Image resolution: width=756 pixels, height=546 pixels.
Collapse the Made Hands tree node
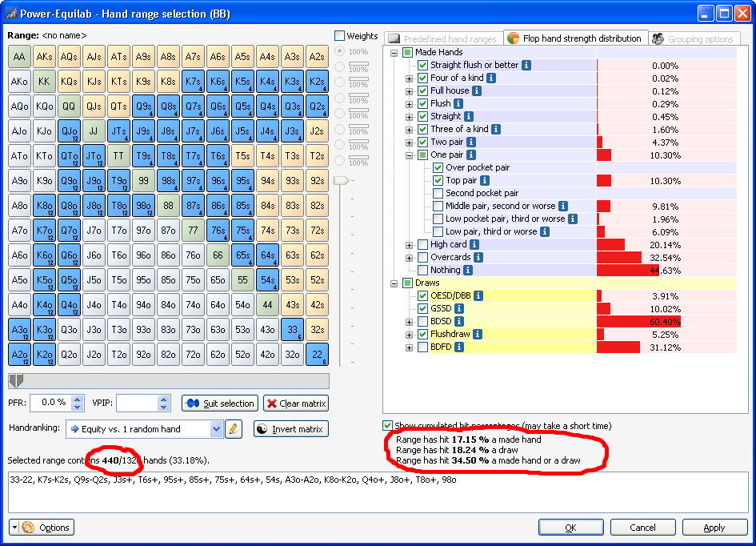(x=394, y=53)
